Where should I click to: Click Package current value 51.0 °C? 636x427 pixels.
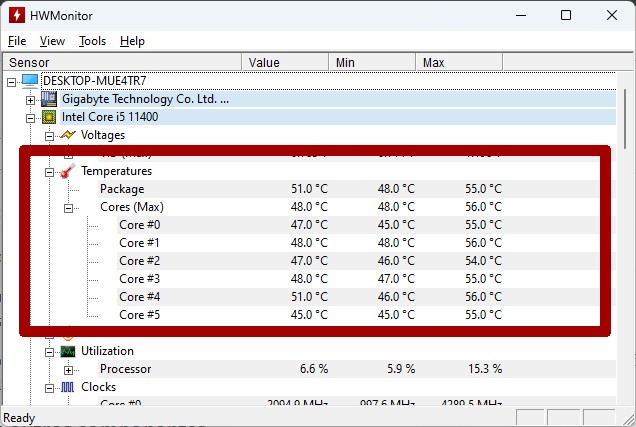pos(309,189)
